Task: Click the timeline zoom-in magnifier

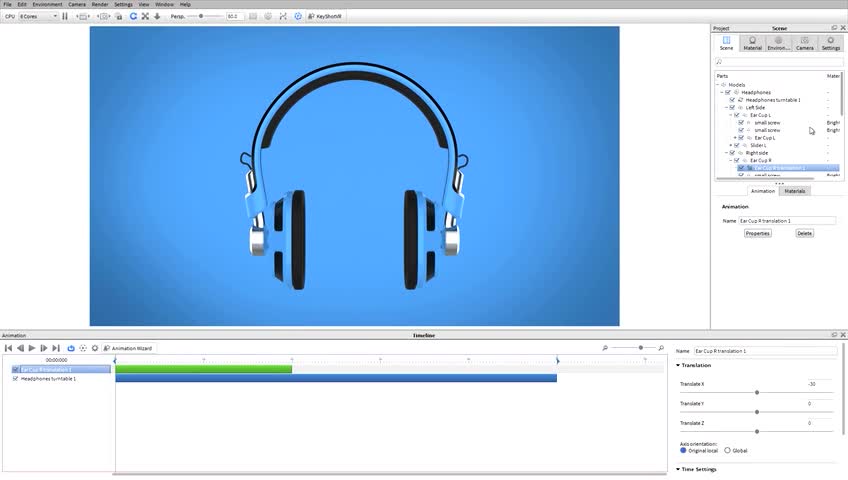Action: coord(661,348)
